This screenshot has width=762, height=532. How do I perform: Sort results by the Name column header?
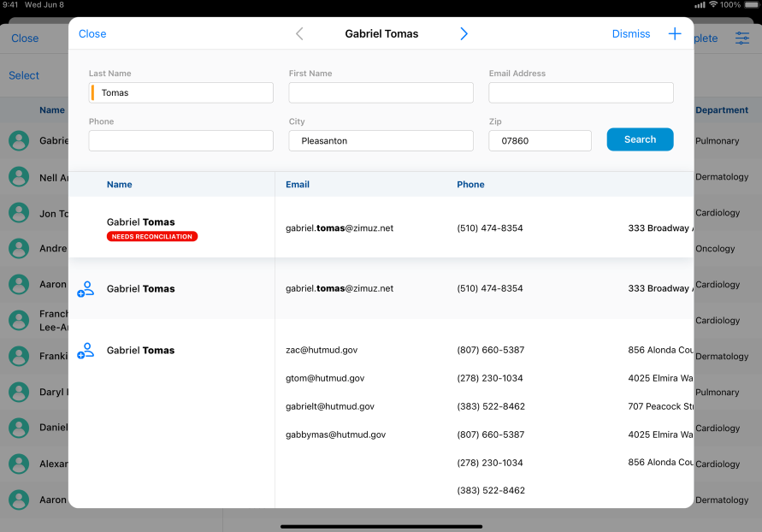pos(120,184)
